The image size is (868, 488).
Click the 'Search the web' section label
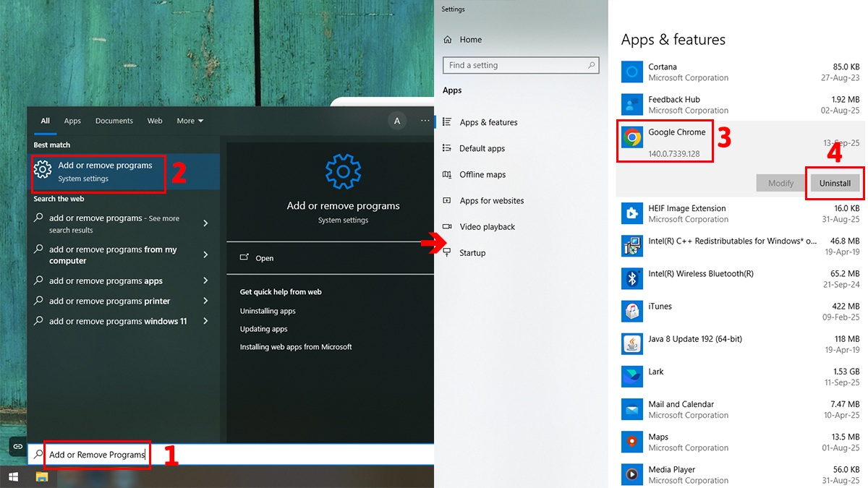coord(59,199)
